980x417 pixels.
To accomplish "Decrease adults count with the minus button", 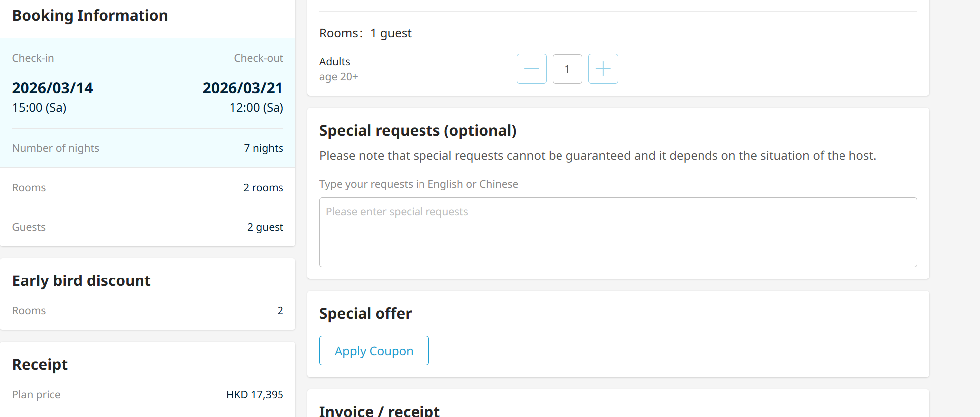I will click(531, 69).
